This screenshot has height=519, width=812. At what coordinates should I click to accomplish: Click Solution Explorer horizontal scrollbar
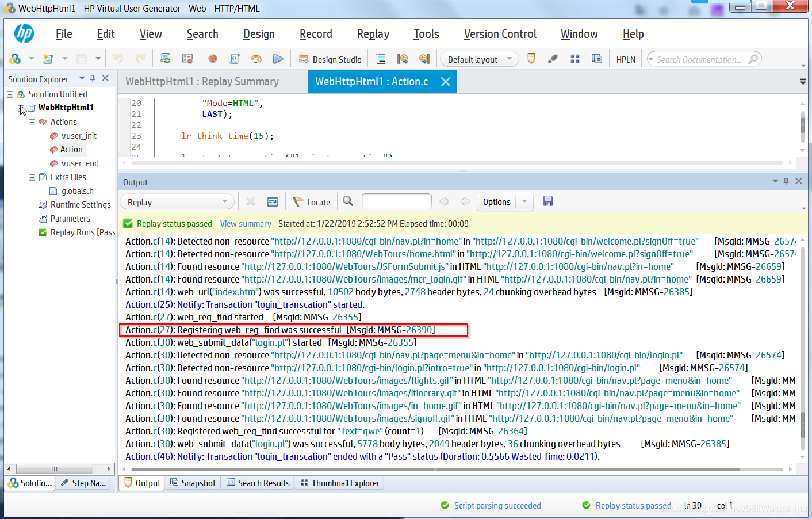pyautogui.click(x=55, y=469)
